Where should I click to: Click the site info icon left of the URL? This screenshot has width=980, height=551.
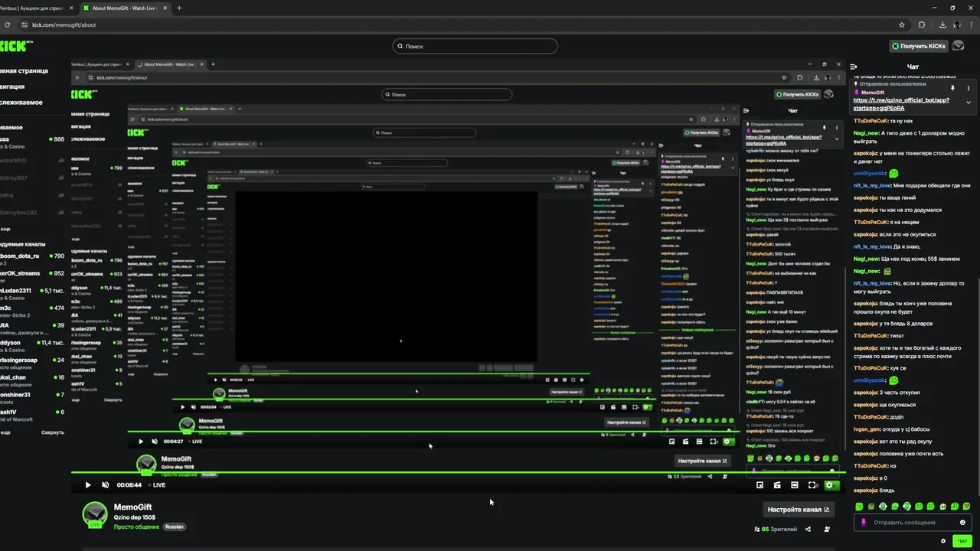(x=24, y=24)
